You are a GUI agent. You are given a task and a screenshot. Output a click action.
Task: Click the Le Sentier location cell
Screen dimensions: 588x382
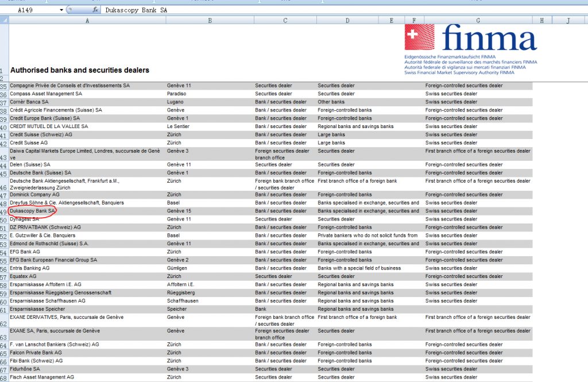(x=210, y=126)
